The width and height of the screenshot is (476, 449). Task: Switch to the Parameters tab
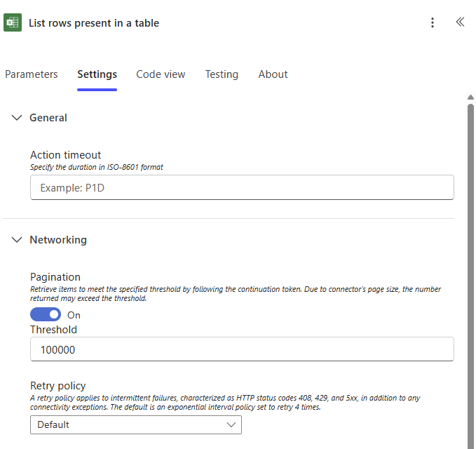pos(32,74)
